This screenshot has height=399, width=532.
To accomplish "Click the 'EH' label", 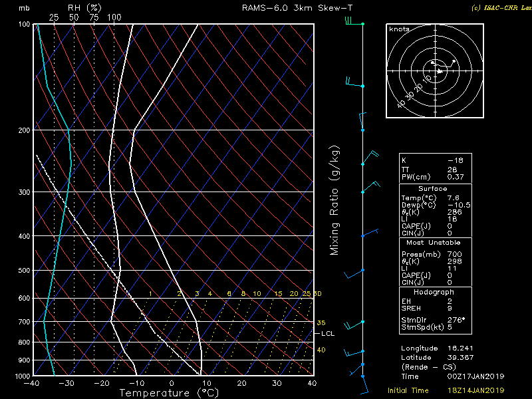I will pyautogui.click(x=406, y=301).
